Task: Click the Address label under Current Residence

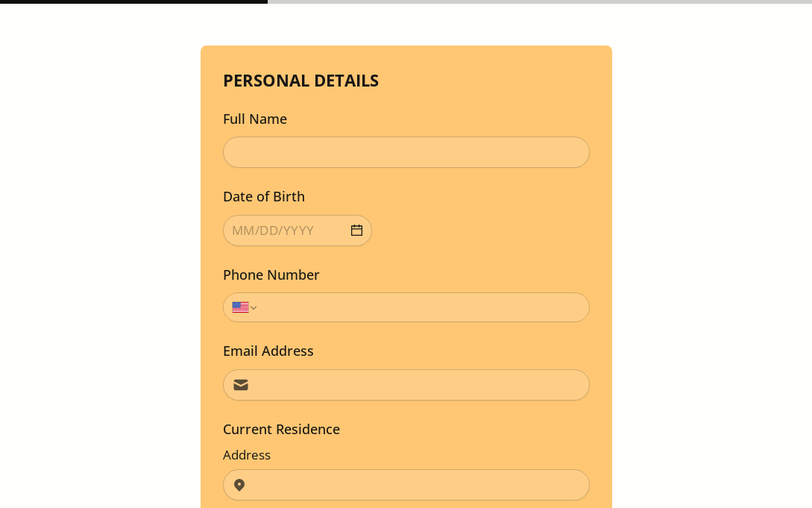Action: pyautogui.click(x=247, y=455)
